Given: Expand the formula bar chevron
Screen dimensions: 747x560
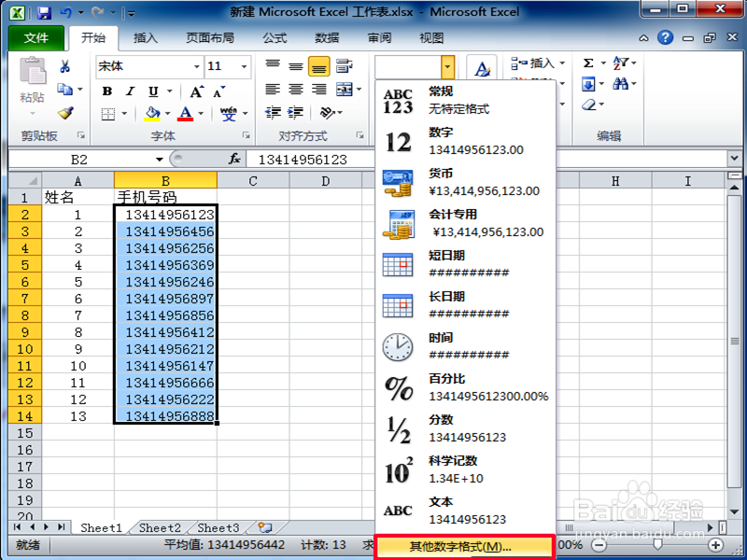Looking at the screenshot, I should pyautogui.click(x=734, y=159).
